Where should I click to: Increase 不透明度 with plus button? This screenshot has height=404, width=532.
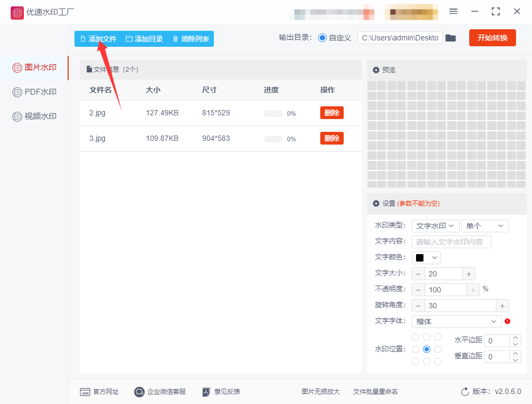coord(473,290)
